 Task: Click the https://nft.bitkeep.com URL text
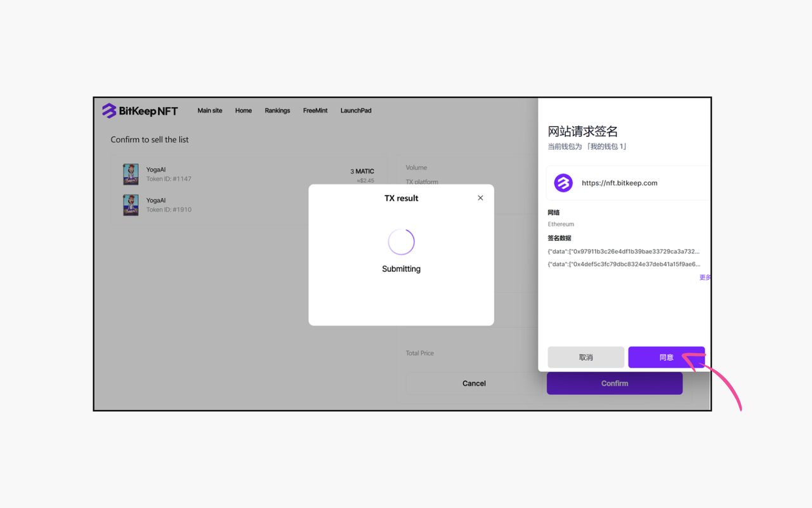(619, 183)
